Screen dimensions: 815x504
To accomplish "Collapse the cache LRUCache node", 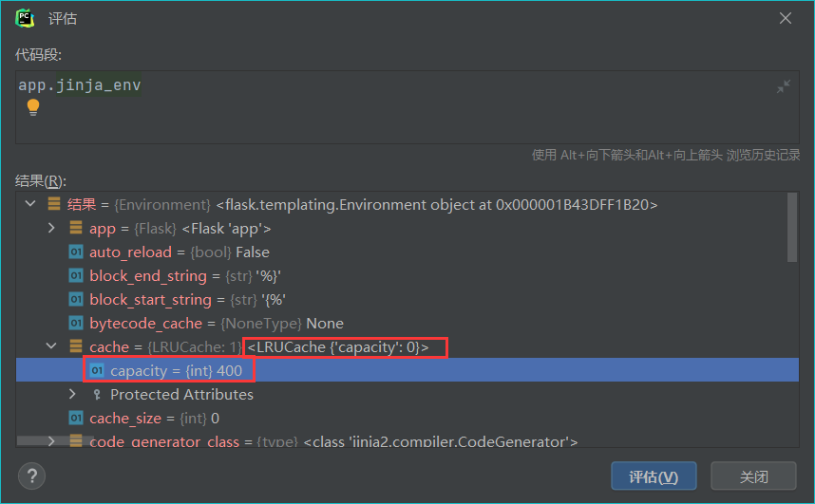I will pyautogui.click(x=52, y=347).
